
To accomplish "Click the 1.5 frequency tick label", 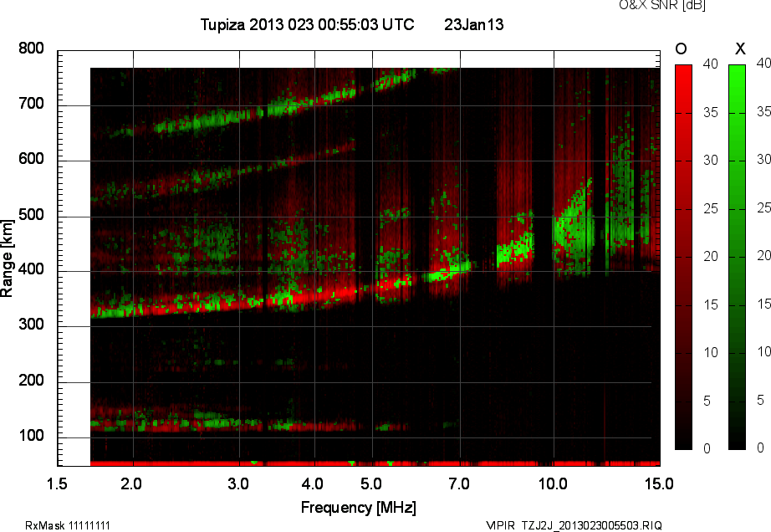I will [x=57, y=483].
